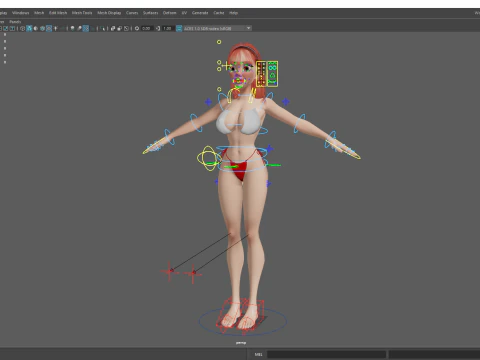This screenshot has height=360, width=480.
Task: Toggle X-Ray Active Components icon
Action: (120, 28)
